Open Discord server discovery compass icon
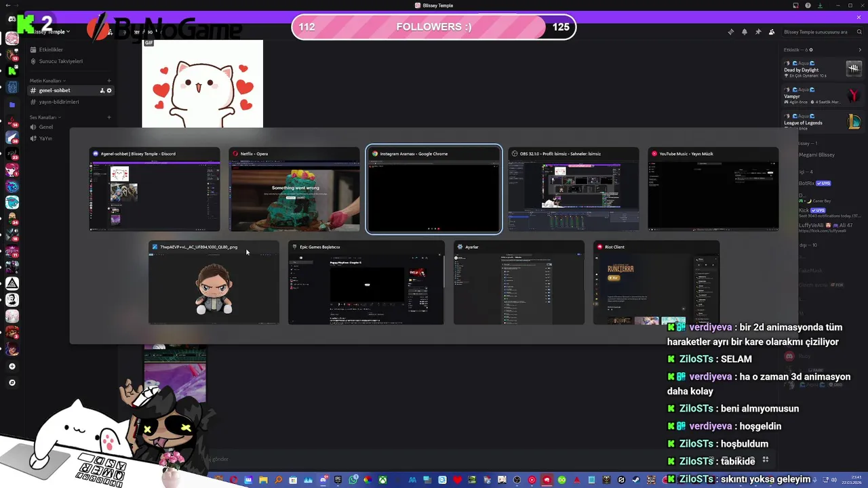 12,383
